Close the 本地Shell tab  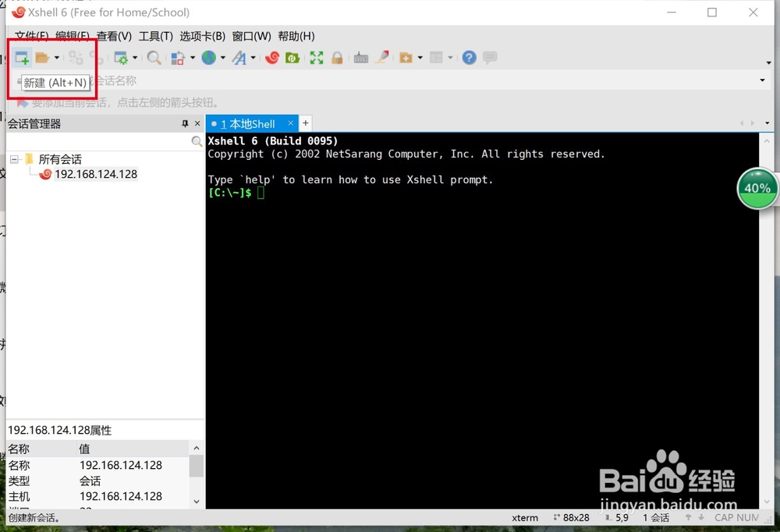pyautogui.click(x=290, y=123)
